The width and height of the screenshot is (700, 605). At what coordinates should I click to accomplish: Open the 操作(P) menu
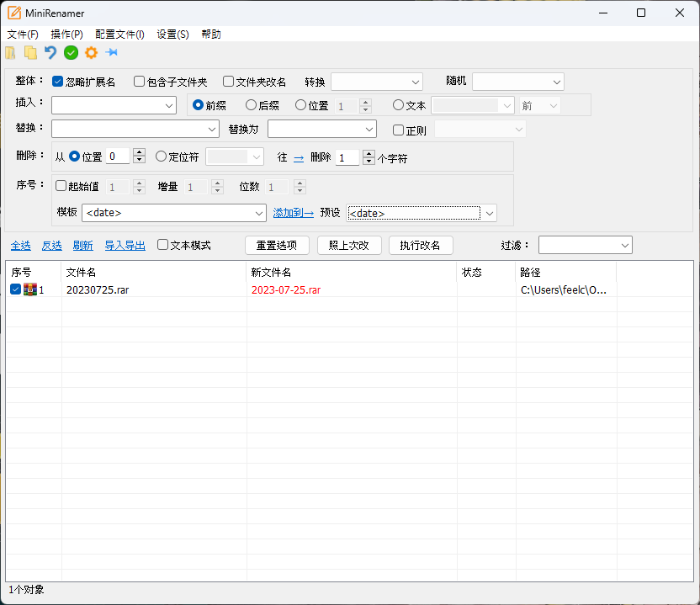coord(66,34)
